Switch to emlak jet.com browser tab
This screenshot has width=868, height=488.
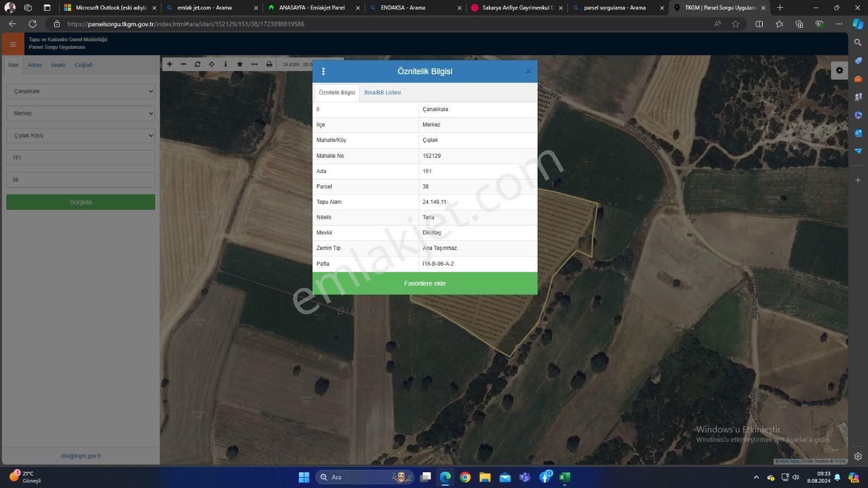(x=213, y=8)
